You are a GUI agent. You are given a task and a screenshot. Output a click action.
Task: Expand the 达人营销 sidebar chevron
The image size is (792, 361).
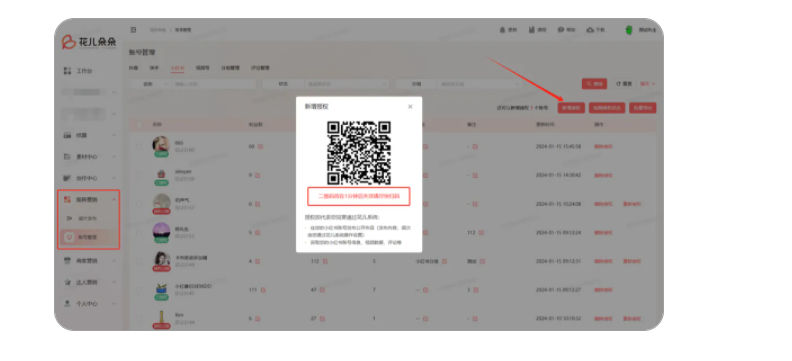114,282
